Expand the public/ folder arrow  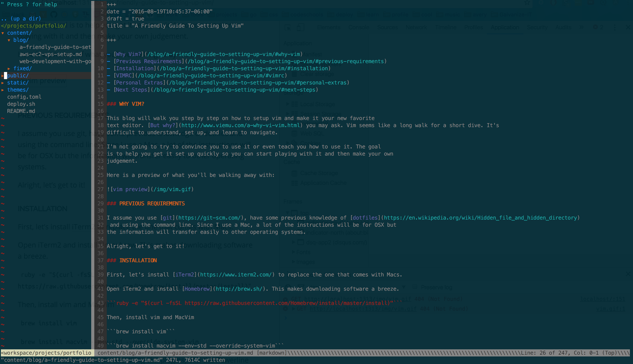point(2,76)
